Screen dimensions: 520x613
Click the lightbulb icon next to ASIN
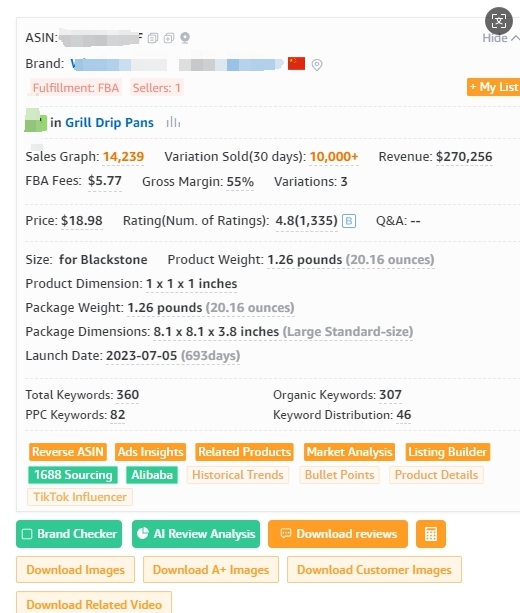[185, 38]
